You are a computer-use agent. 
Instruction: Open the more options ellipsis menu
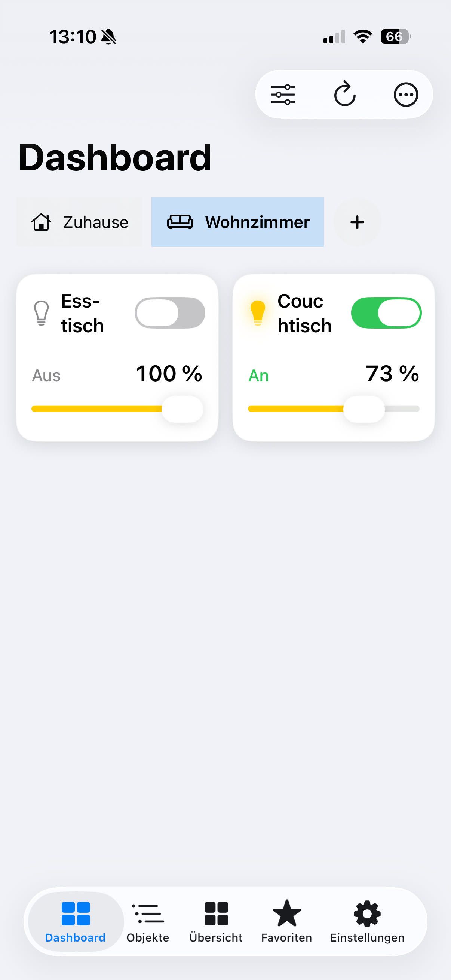pos(406,94)
